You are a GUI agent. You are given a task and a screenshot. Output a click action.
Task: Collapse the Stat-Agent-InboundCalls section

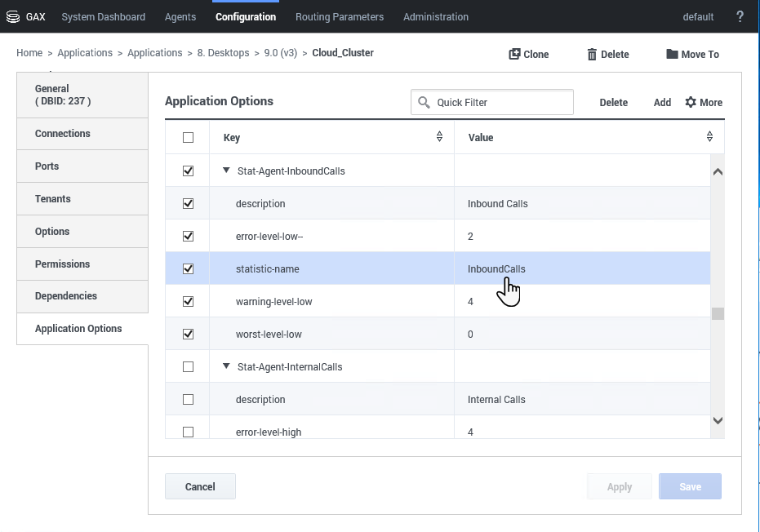pos(226,171)
